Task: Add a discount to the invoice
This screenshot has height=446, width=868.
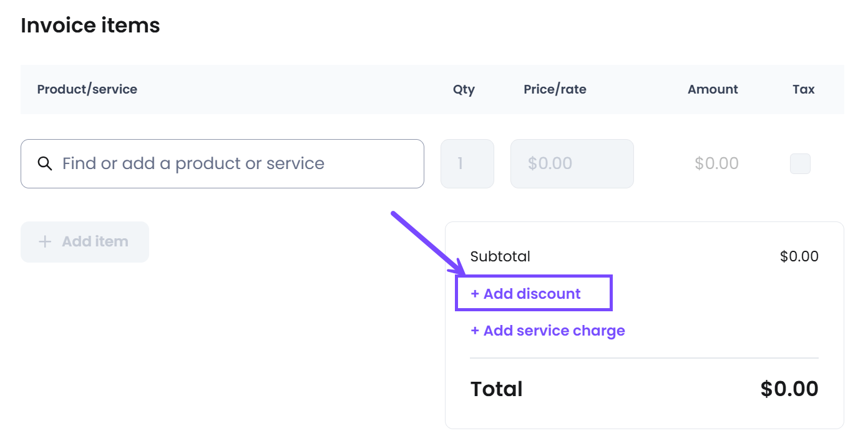Action: pyautogui.click(x=525, y=294)
